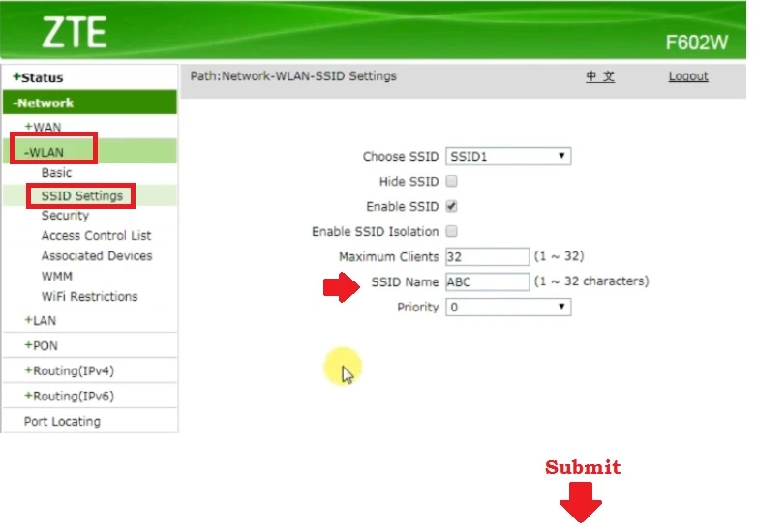Open the Choose SSID dropdown

507,157
